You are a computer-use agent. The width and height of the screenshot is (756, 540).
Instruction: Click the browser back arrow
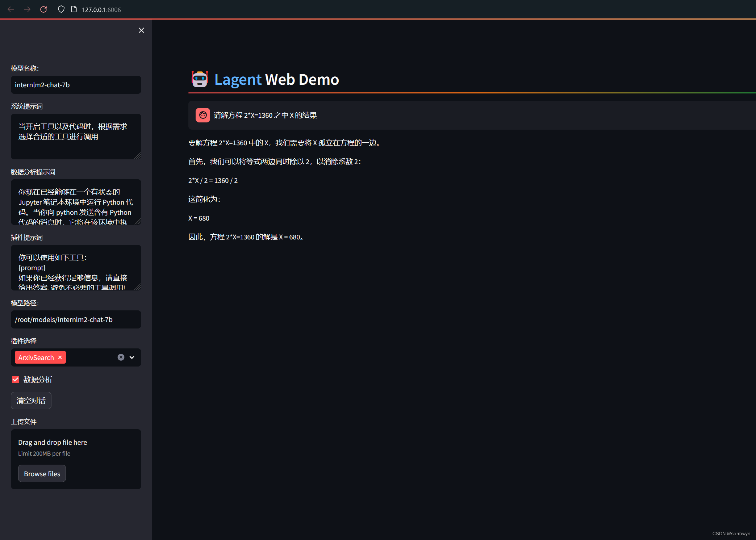coord(11,9)
